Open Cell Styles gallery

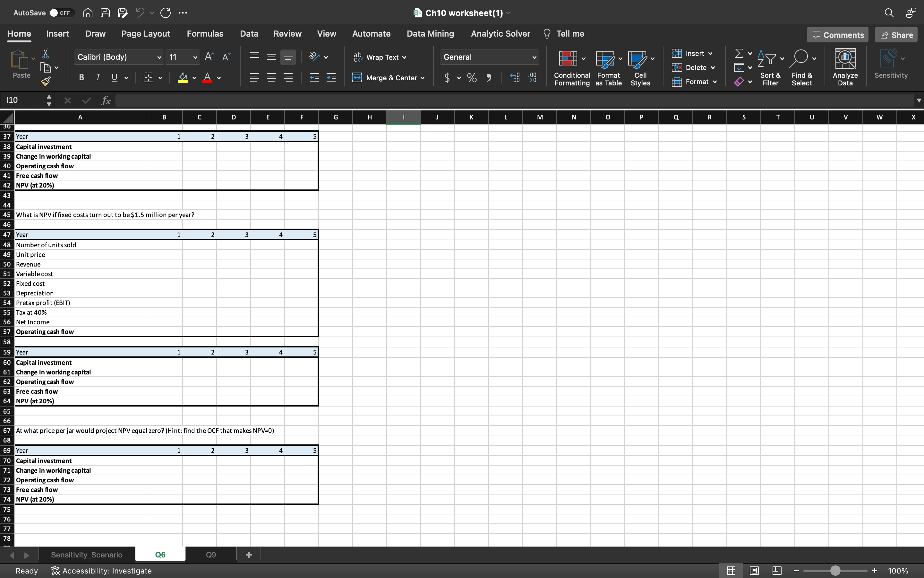click(640, 68)
